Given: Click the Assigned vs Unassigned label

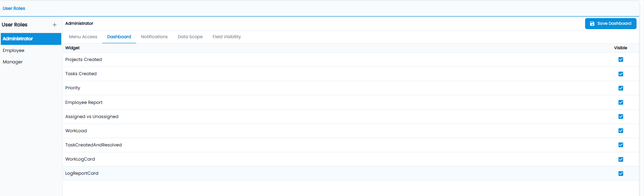Looking at the screenshot, I should (x=92, y=116).
